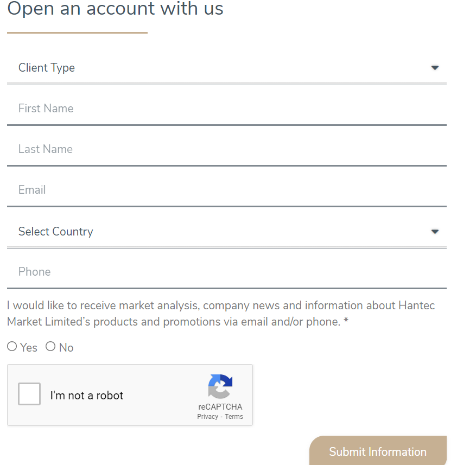Screen dimensions: 476x465
Task: Click the "Yes" label text
Action: [29, 348]
